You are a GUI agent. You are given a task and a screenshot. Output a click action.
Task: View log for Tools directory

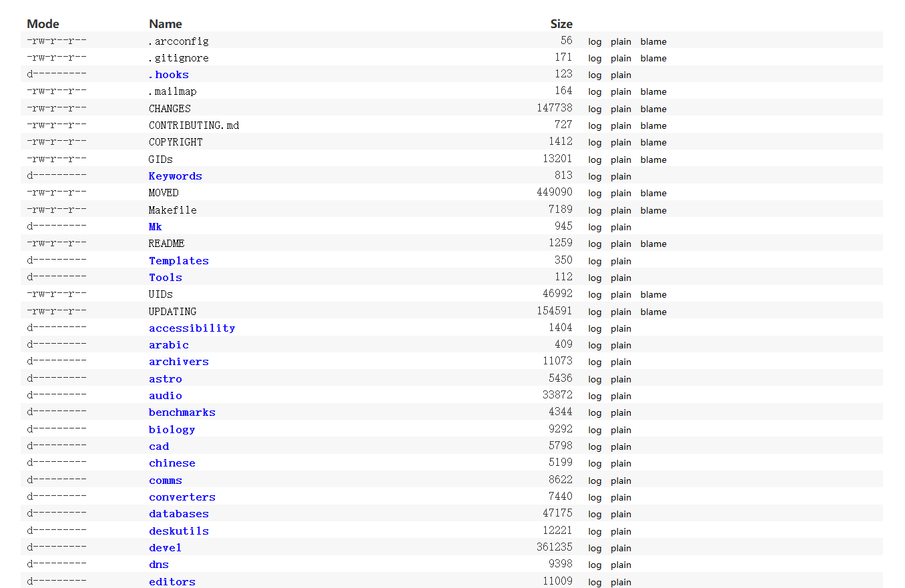click(595, 278)
